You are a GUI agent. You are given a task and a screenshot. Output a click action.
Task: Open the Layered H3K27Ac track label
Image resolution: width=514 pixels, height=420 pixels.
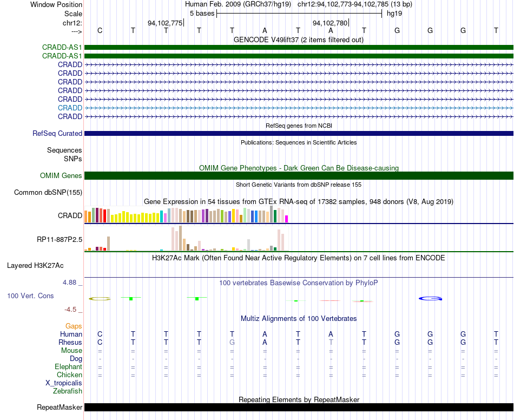[x=35, y=266]
